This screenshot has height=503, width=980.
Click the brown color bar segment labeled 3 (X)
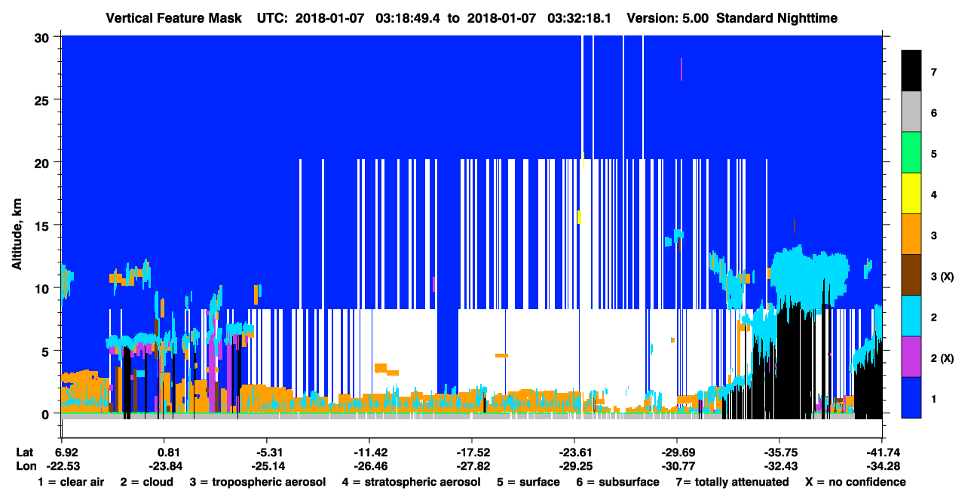[911, 275]
